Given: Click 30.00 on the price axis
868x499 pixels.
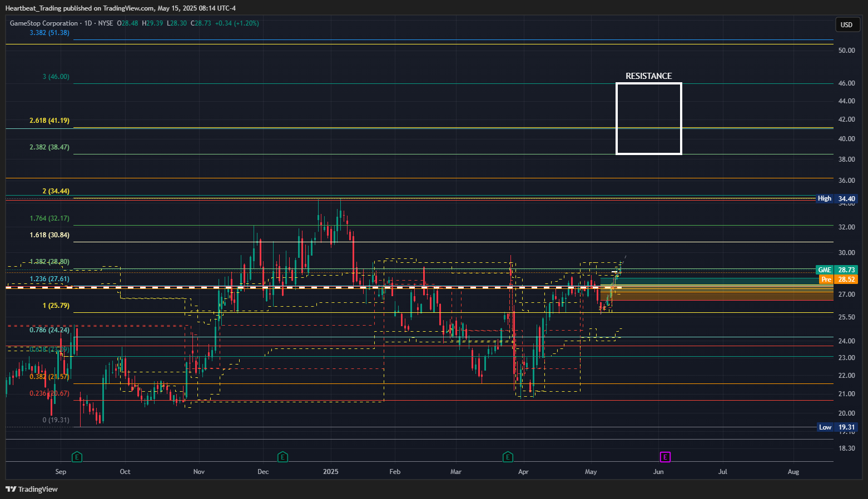Looking at the screenshot, I should 846,253.
